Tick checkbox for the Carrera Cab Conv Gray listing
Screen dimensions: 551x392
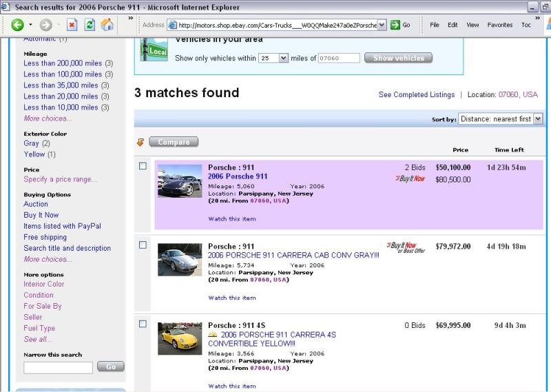point(143,245)
